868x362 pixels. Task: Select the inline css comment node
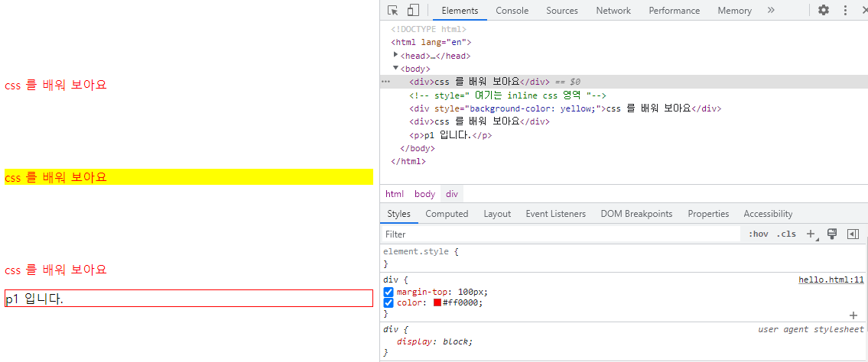click(508, 95)
